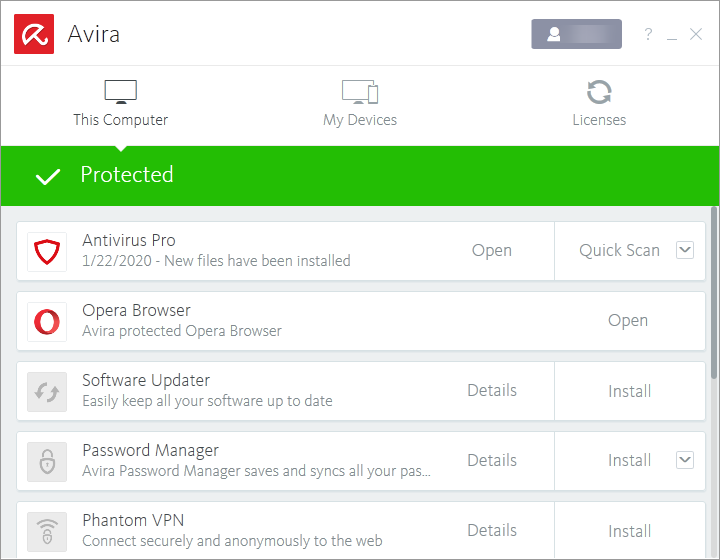Install Phantom VPN
The image size is (720, 560).
coord(630,532)
